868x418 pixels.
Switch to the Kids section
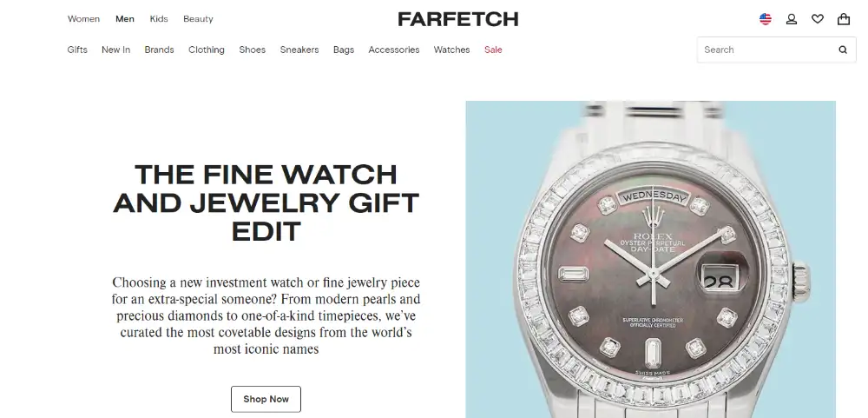(x=159, y=19)
